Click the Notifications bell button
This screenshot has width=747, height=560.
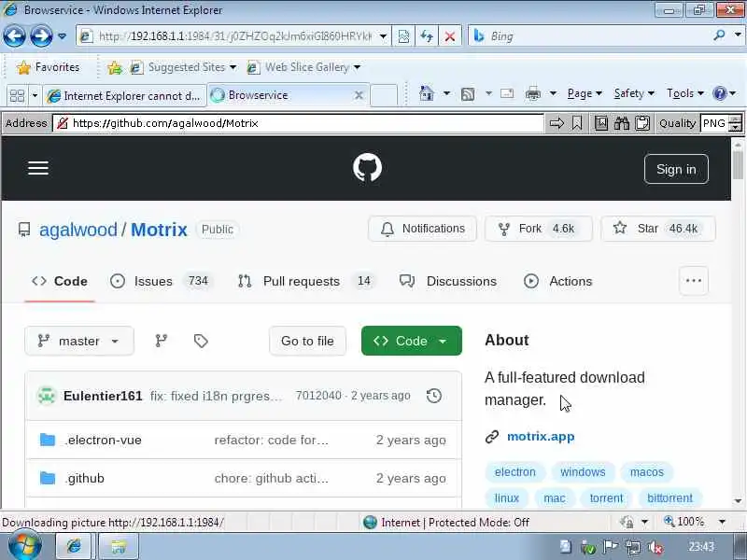(x=422, y=229)
